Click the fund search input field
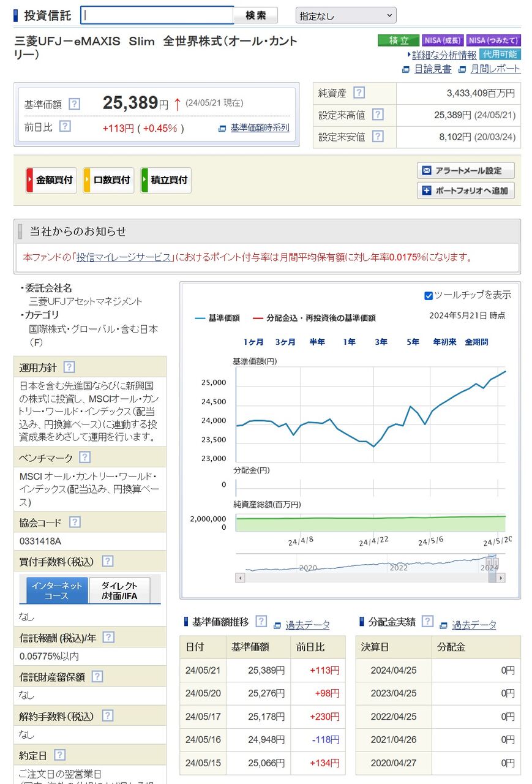This screenshot has height=784, width=532. tap(157, 15)
